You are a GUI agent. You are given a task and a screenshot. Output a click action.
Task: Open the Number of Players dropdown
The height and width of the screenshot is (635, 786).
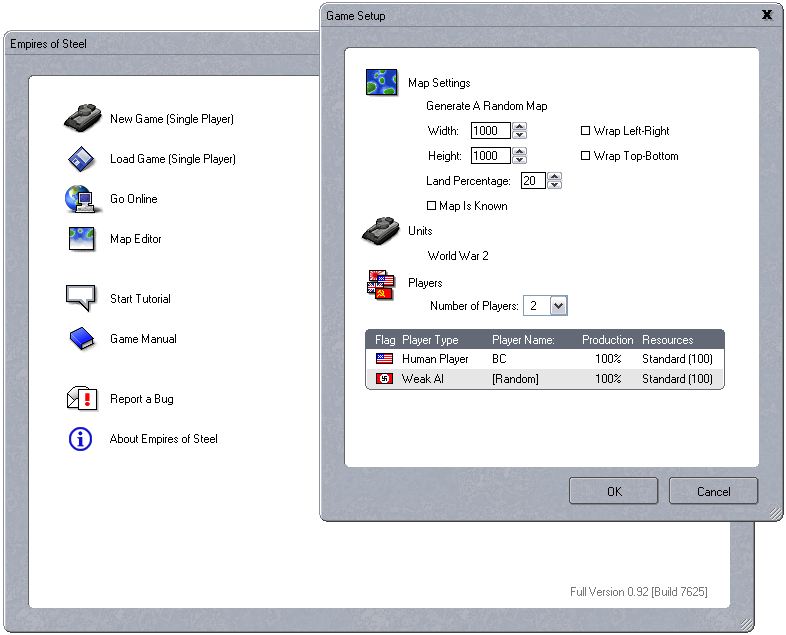click(558, 306)
